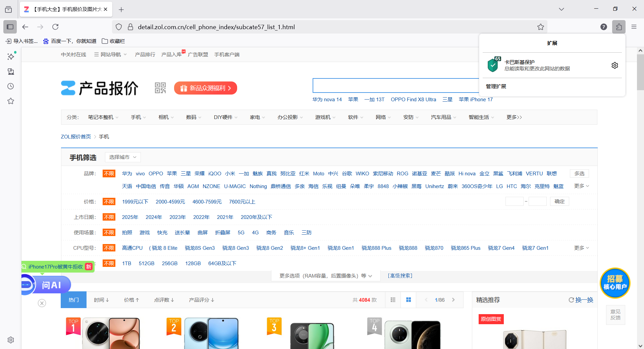Reload the page with refresh icon

point(55,27)
